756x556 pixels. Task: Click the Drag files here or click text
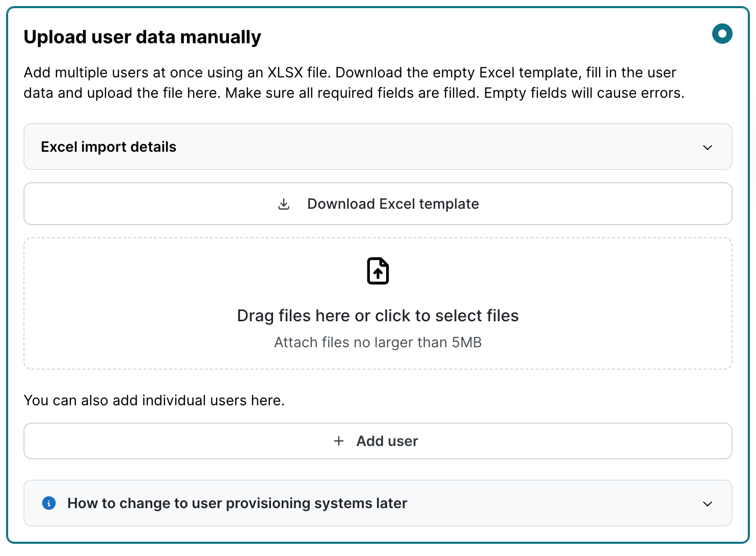tap(377, 316)
